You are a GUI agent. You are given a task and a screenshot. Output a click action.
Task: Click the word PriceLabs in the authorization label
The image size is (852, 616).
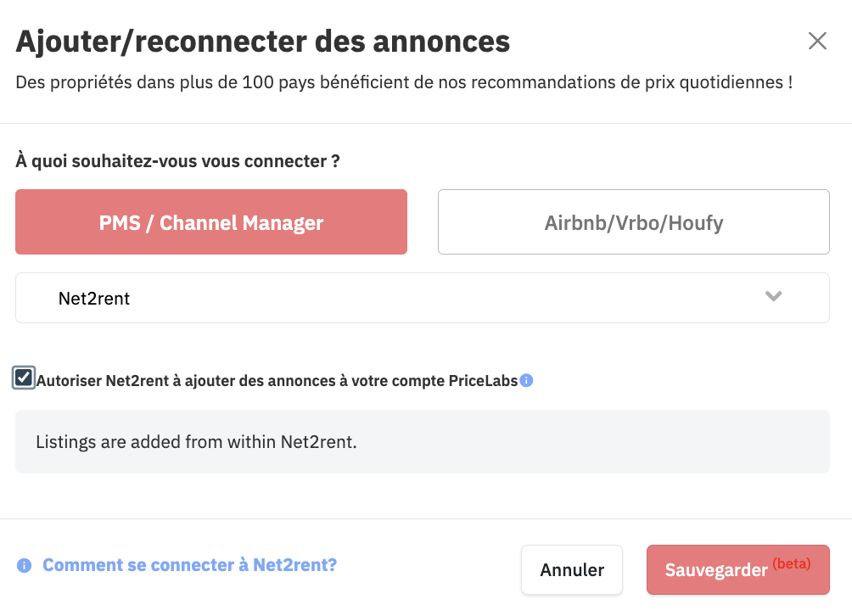click(x=483, y=381)
